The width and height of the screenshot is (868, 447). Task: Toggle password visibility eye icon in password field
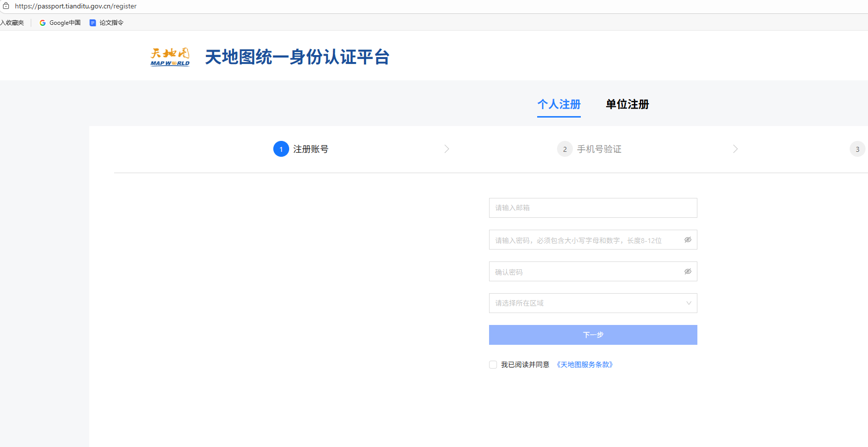click(688, 240)
